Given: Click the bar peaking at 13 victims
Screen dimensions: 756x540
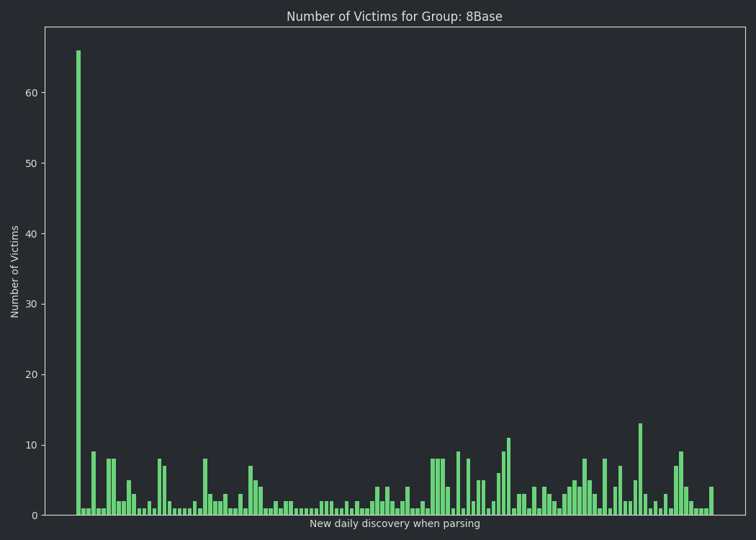Looking at the screenshot, I should click(640, 469).
